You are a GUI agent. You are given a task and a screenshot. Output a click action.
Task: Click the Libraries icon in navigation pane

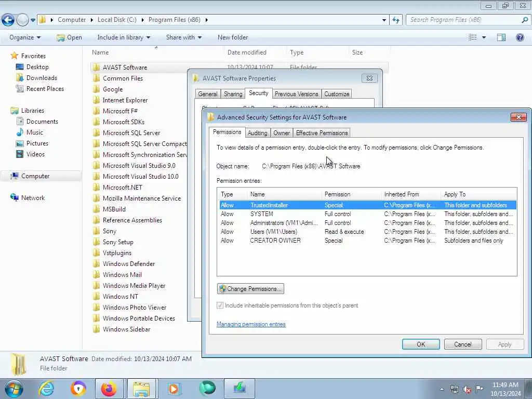click(x=14, y=111)
